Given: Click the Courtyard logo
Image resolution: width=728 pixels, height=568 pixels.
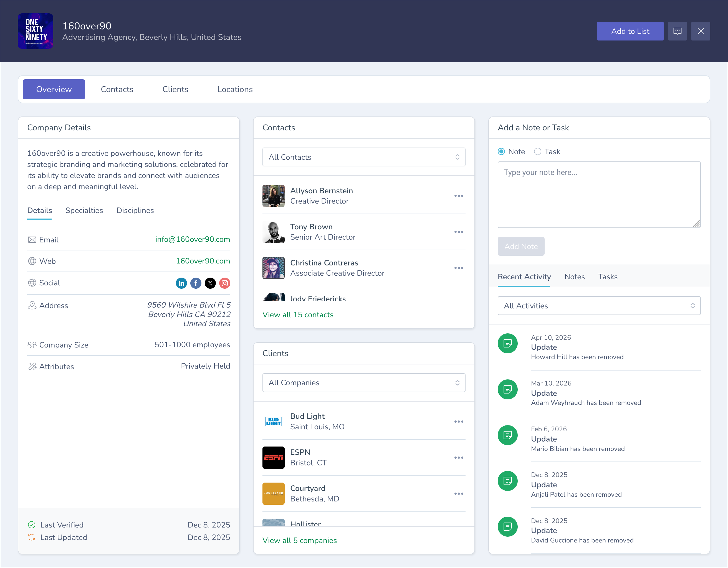Looking at the screenshot, I should [273, 493].
